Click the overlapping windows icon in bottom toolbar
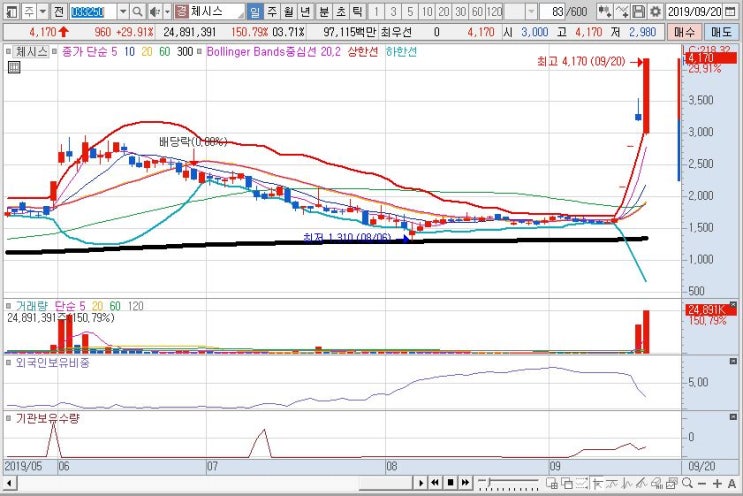 coord(567,483)
